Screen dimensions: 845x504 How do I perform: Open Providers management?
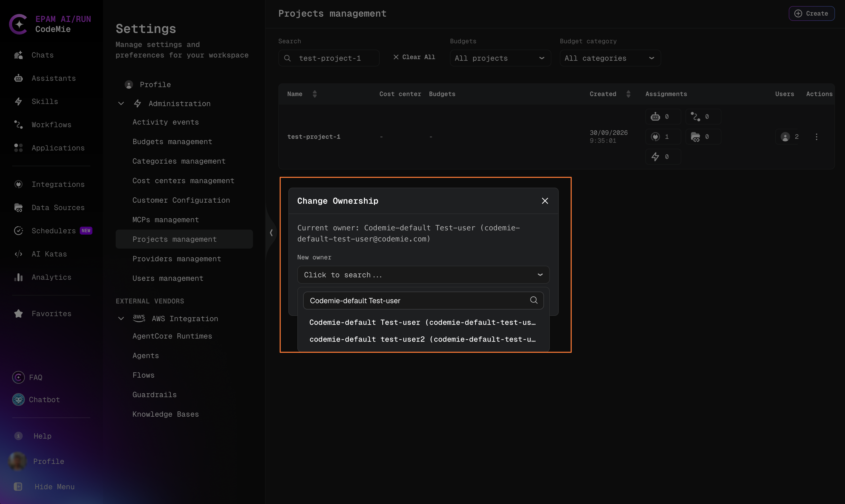177,259
